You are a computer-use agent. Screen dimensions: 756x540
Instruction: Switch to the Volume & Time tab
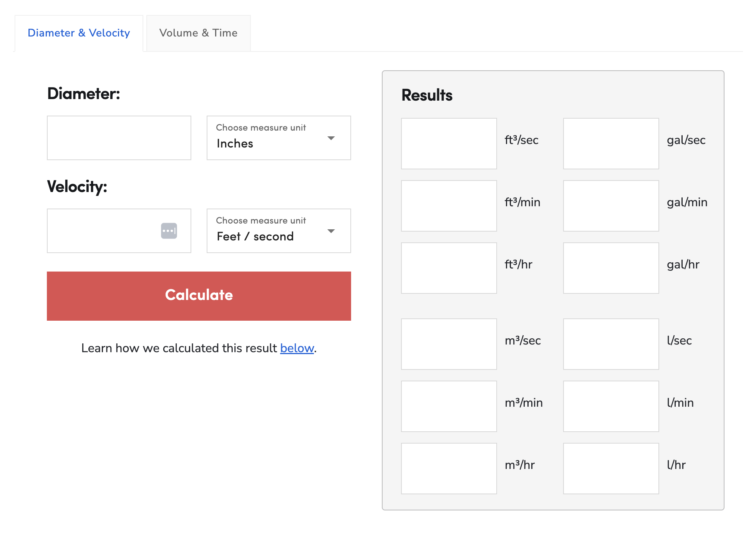tap(198, 33)
